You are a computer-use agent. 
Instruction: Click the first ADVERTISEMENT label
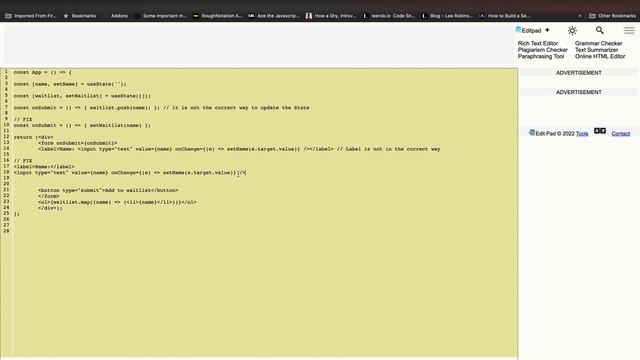pos(578,73)
